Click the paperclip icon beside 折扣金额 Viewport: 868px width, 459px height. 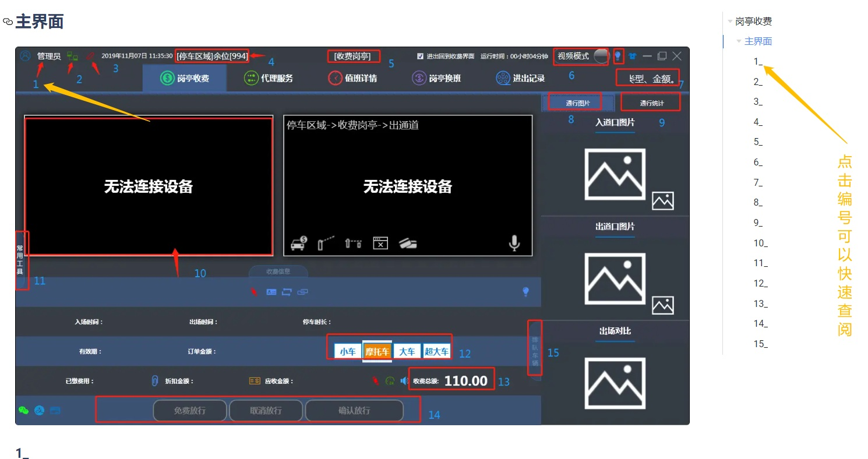155,381
